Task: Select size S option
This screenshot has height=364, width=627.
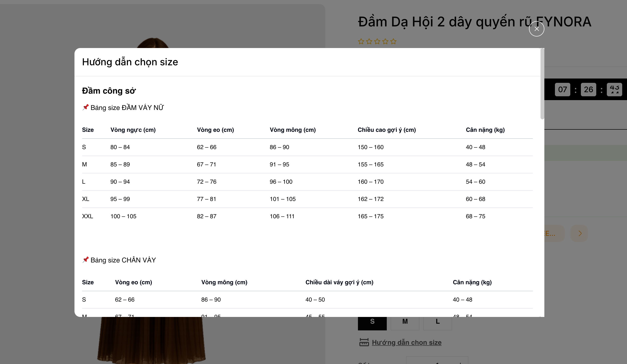Action: [x=372, y=322]
